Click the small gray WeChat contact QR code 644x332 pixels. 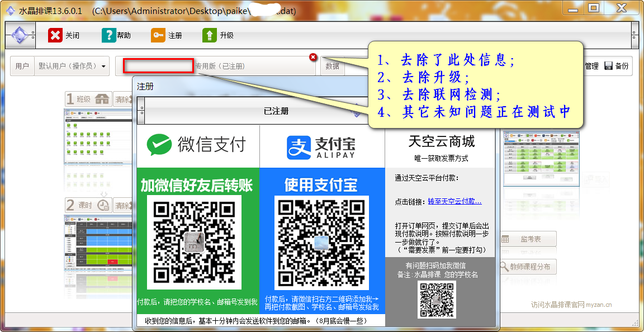[437, 299]
